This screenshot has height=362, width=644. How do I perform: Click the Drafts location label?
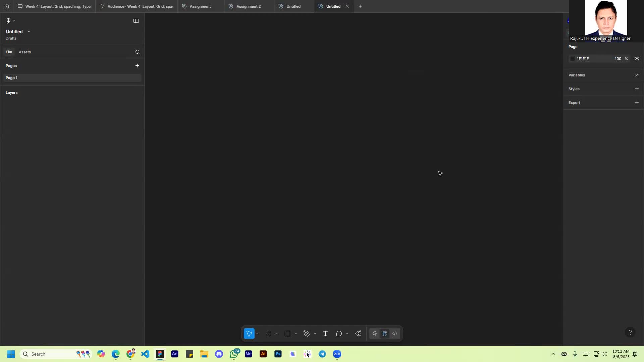(x=11, y=38)
